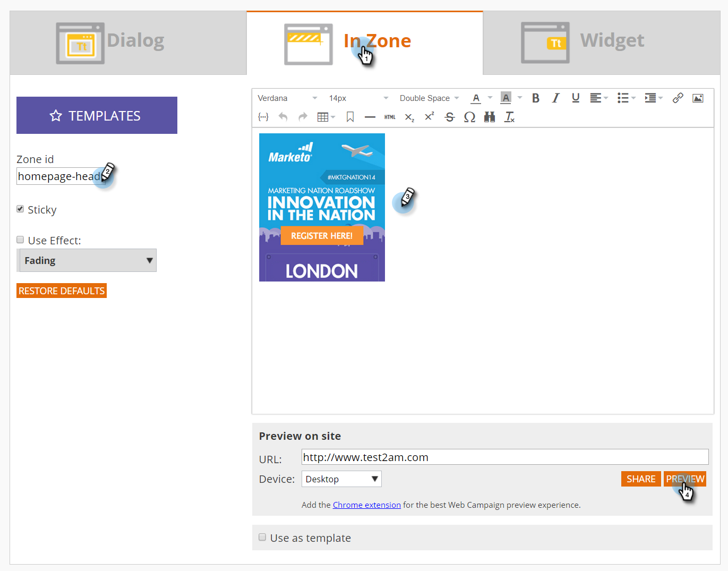This screenshot has height=571, width=728.
Task: Insert a token with the curly braces icon
Action: (263, 117)
